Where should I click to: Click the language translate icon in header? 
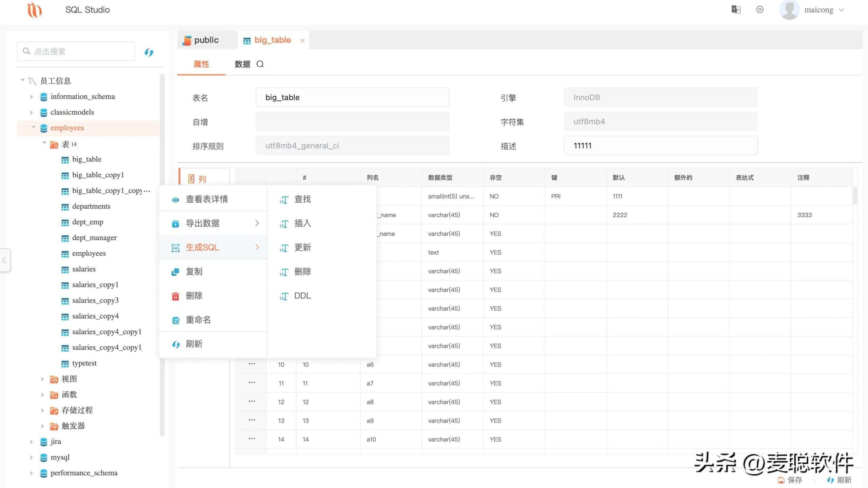(x=736, y=9)
